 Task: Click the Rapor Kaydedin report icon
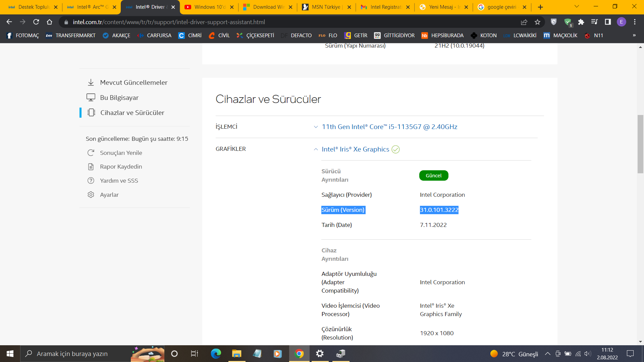(91, 166)
